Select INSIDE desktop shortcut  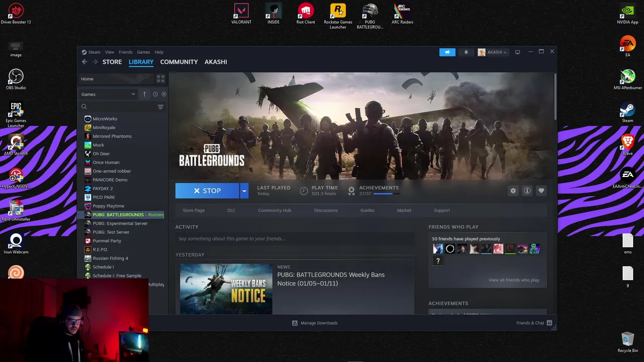click(273, 14)
